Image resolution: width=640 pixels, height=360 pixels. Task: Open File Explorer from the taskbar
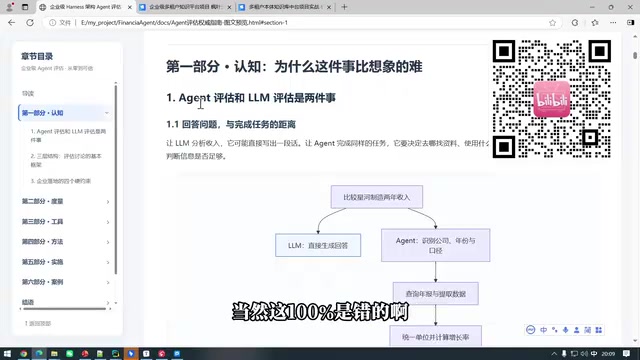click(x=54, y=353)
